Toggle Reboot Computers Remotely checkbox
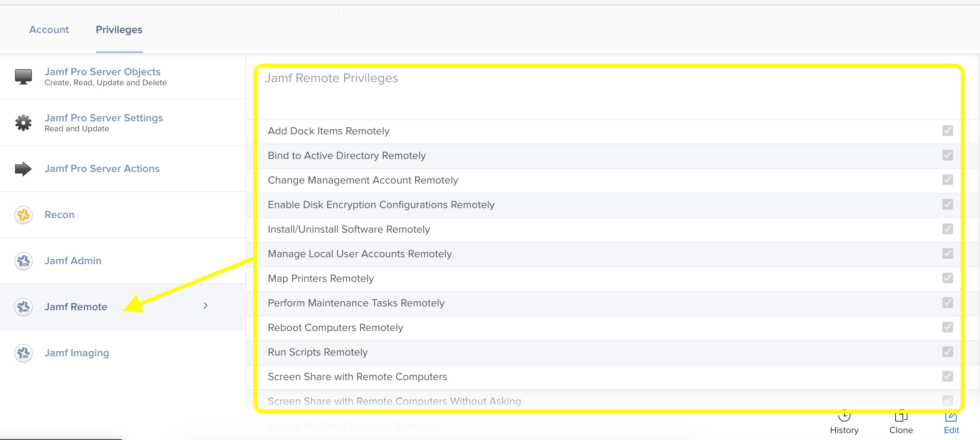This screenshot has height=440, width=980. [947, 327]
